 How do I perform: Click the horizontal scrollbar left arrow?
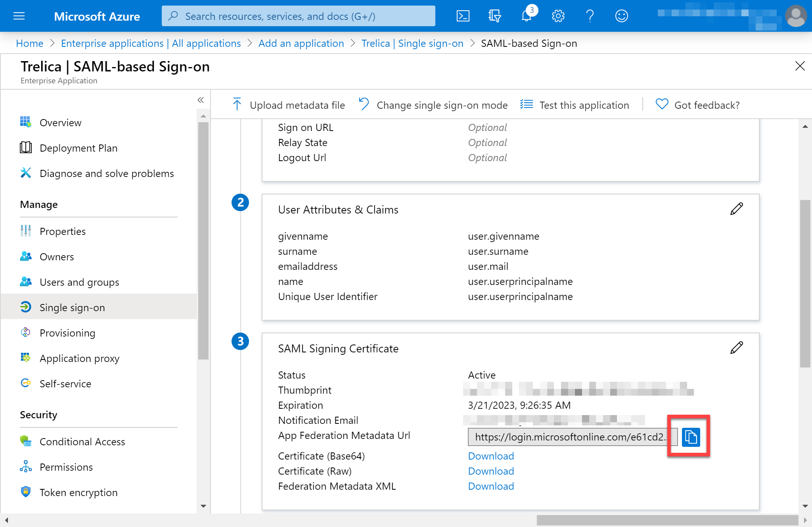pos(6,520)
